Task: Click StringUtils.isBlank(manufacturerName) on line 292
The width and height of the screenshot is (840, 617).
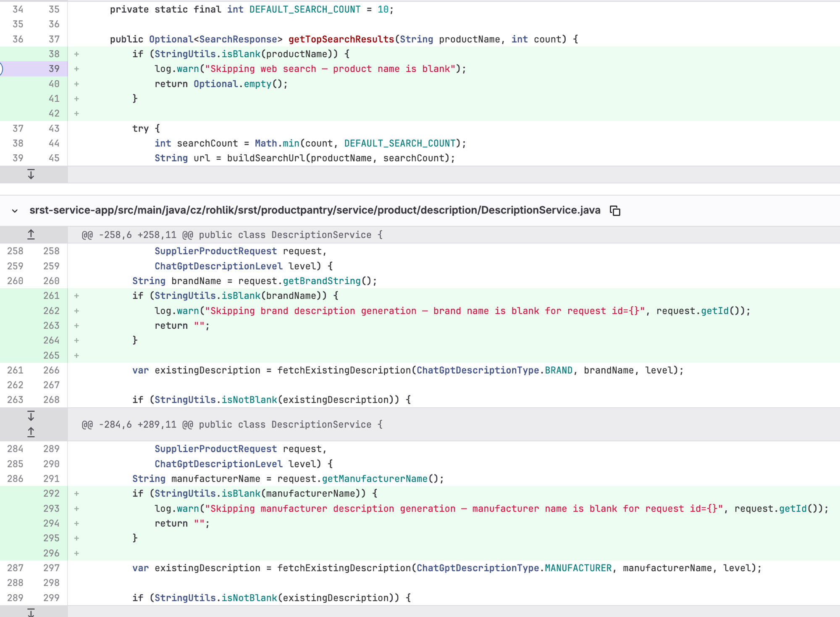Action: (x=260, y=493)
